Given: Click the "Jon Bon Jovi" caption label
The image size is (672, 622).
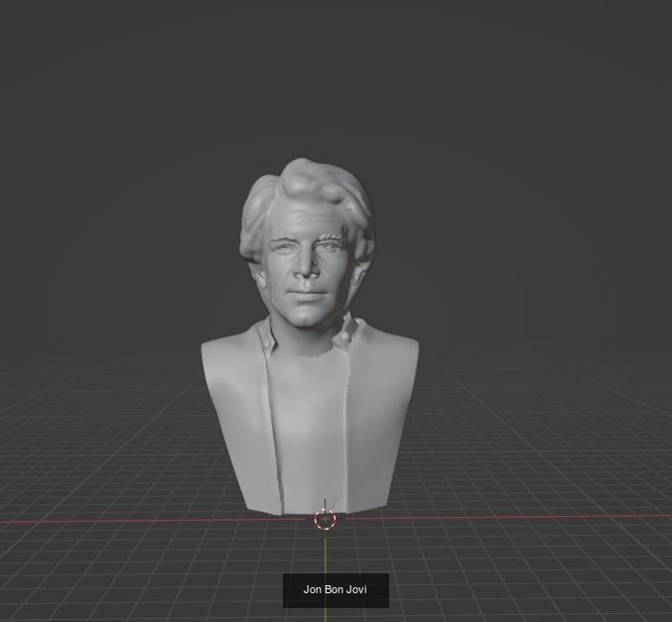Looking at the screenshot, I should pyautogui.click(x=336, y=590).
